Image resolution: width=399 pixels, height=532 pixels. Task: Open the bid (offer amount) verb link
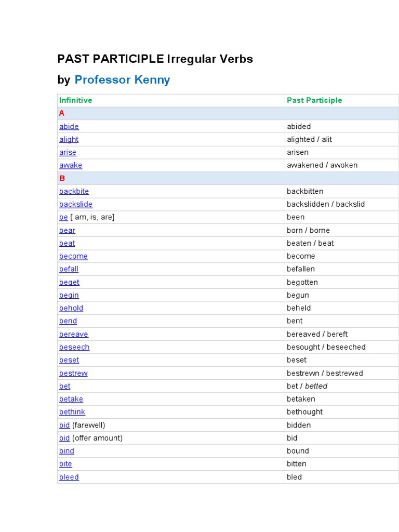tap(64, 438)
